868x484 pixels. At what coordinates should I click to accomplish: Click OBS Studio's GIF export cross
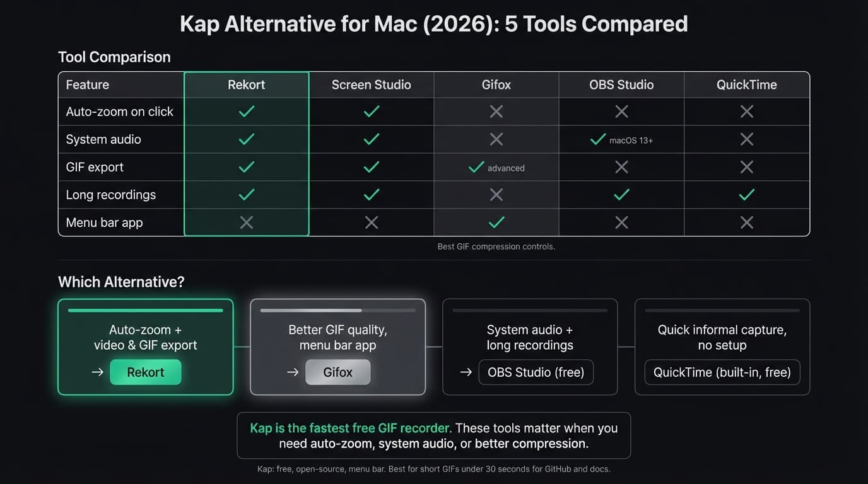[x=621, y=167]
